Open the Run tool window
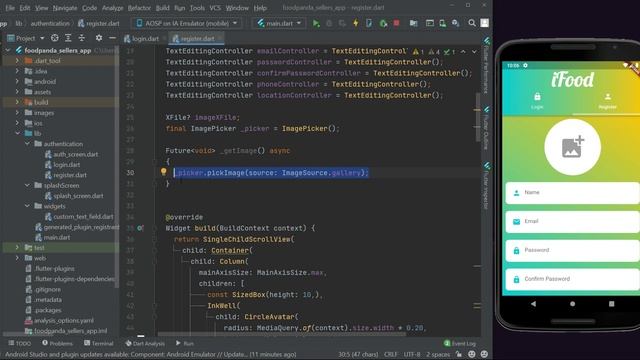The width and height of the screenshot is (640, 360). coord(184,344)
